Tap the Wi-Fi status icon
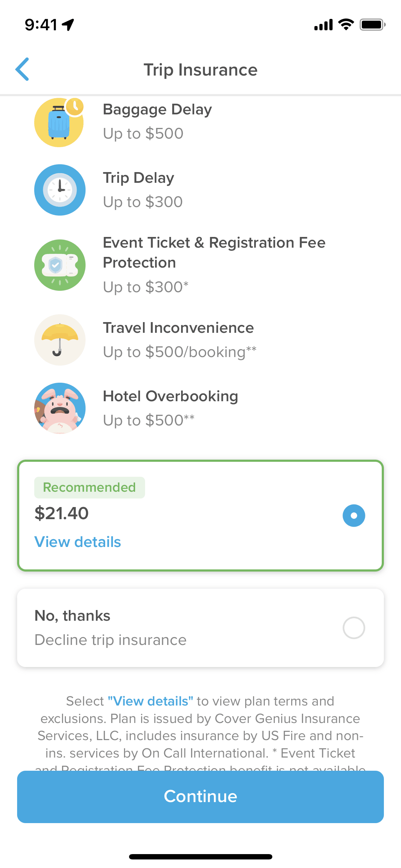The width and height of the screenshot is (401, 868). tap(346, 25)
